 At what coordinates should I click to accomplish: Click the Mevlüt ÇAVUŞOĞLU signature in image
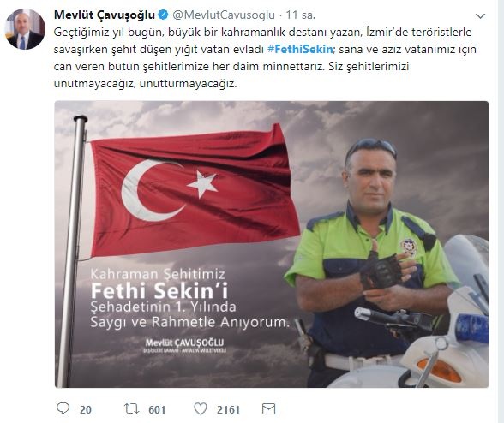[184, 343]
